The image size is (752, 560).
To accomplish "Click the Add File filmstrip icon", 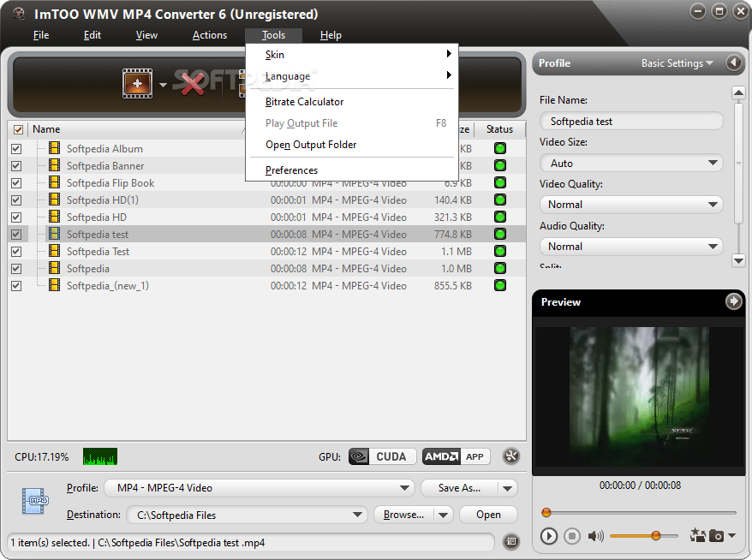I will 137,83.
